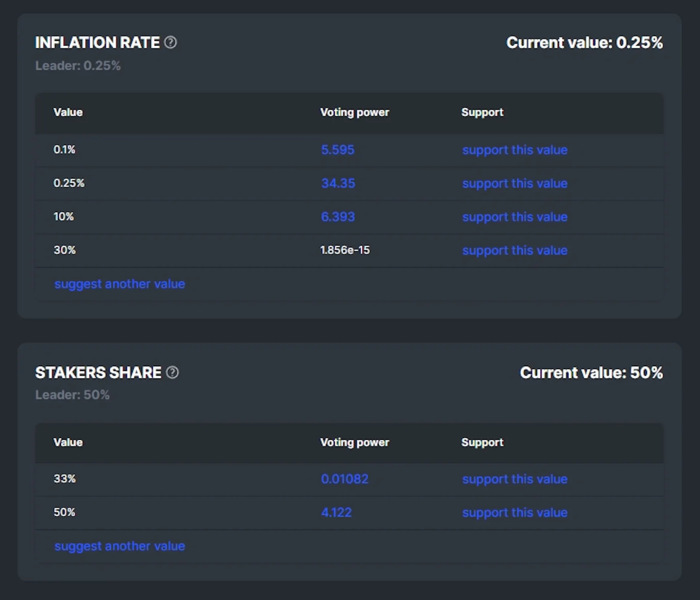Click Support header in Stakers Share table

coord(482,443)
